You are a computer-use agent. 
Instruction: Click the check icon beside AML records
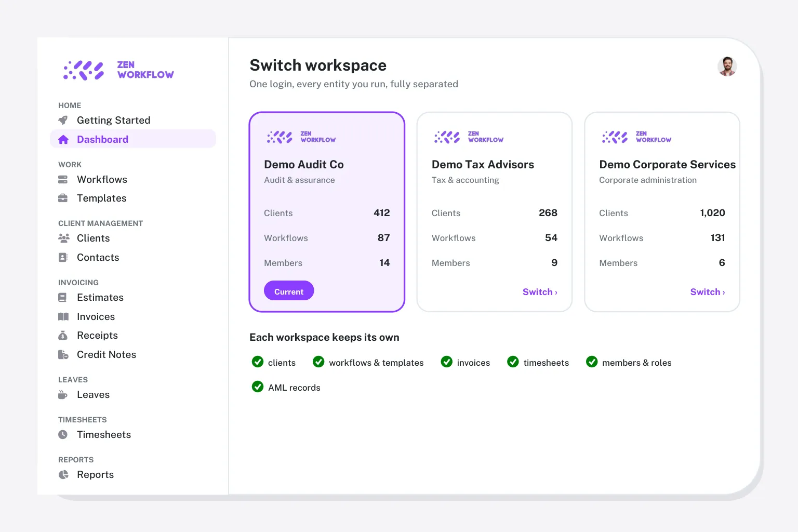click(x=258, y=387)
